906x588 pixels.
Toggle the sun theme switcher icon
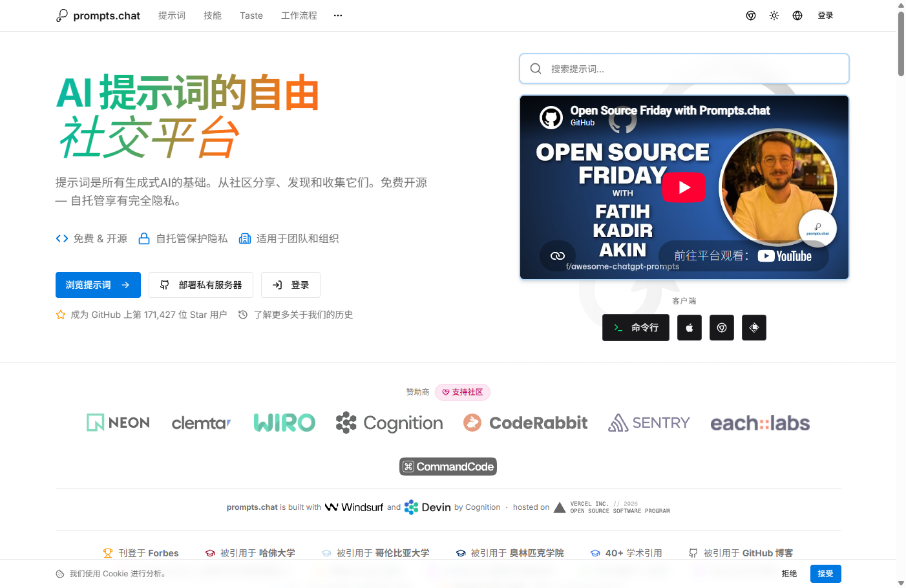tap(774, 16)
